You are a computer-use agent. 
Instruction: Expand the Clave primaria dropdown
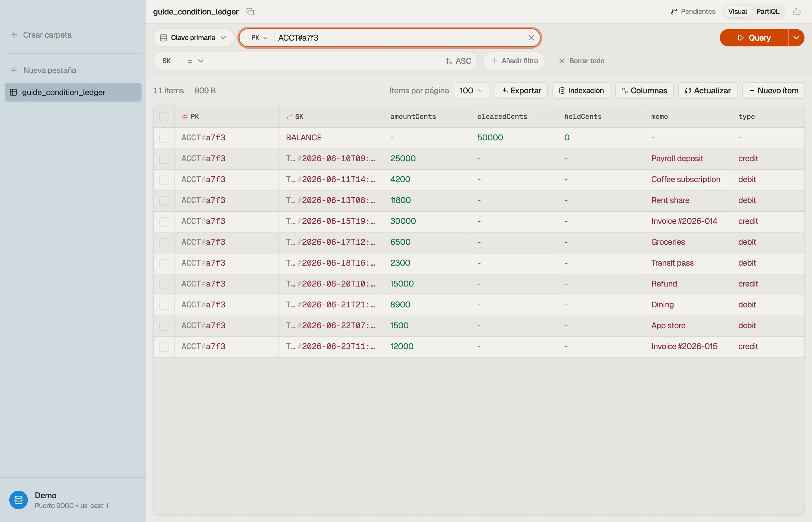pos(193,38)
